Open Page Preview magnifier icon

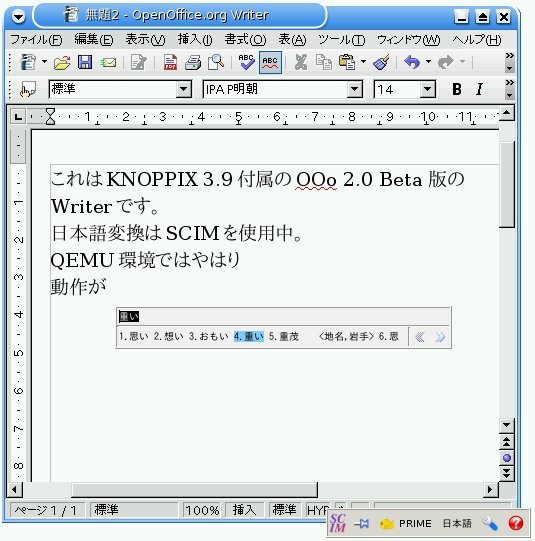point(216,62)
